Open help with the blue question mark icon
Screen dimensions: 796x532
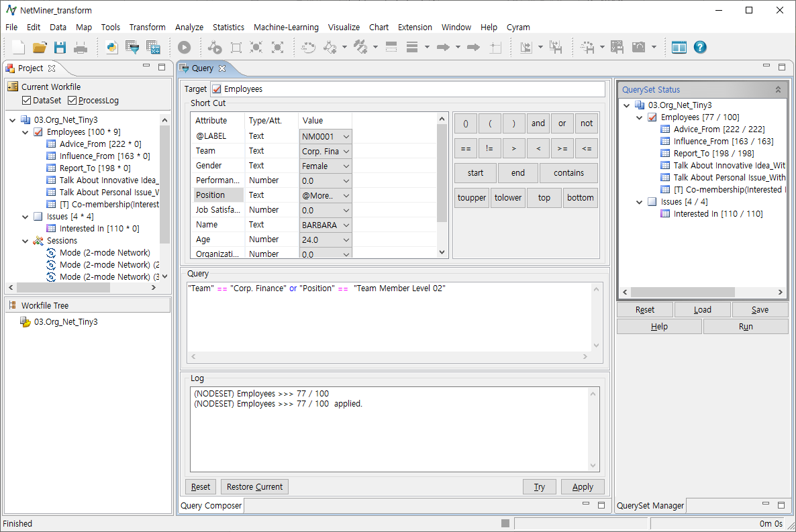[x=700, y=47]
